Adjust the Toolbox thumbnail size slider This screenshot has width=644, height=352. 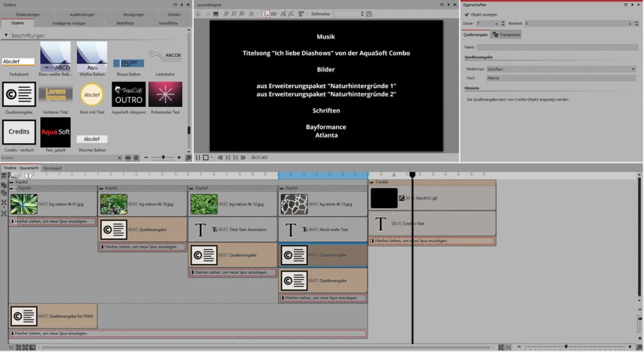click(163, 157)
